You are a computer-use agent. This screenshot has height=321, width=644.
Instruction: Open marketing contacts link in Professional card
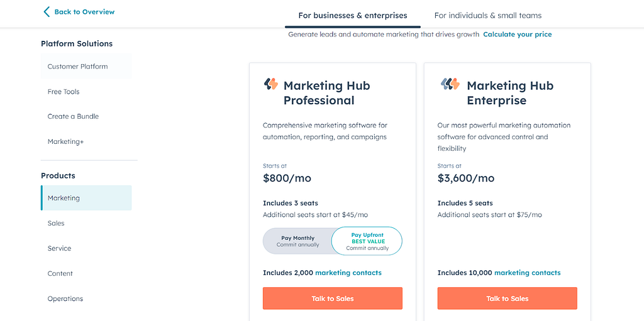[348, 273]
